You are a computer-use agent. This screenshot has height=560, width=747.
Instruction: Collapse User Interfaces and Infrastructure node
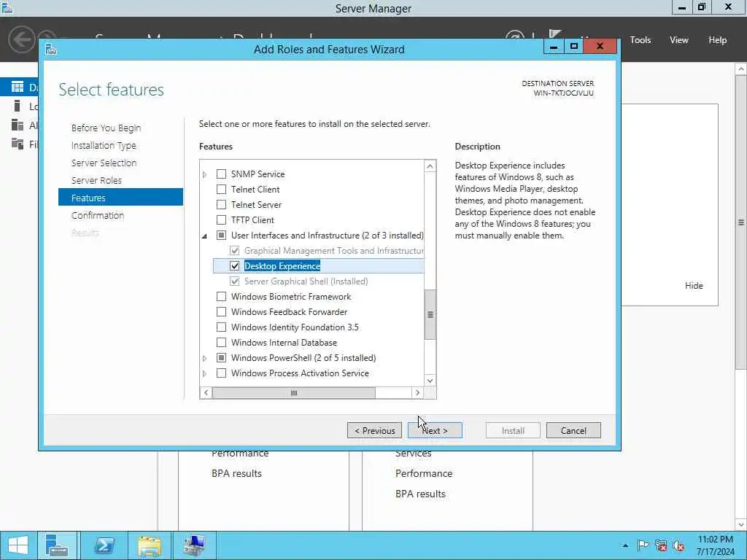tap(205, 236)
